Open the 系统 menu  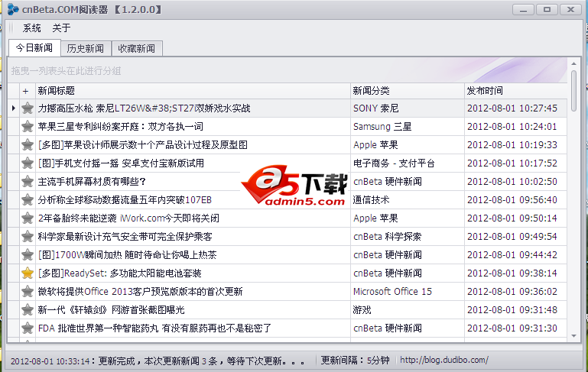point(31,28)
